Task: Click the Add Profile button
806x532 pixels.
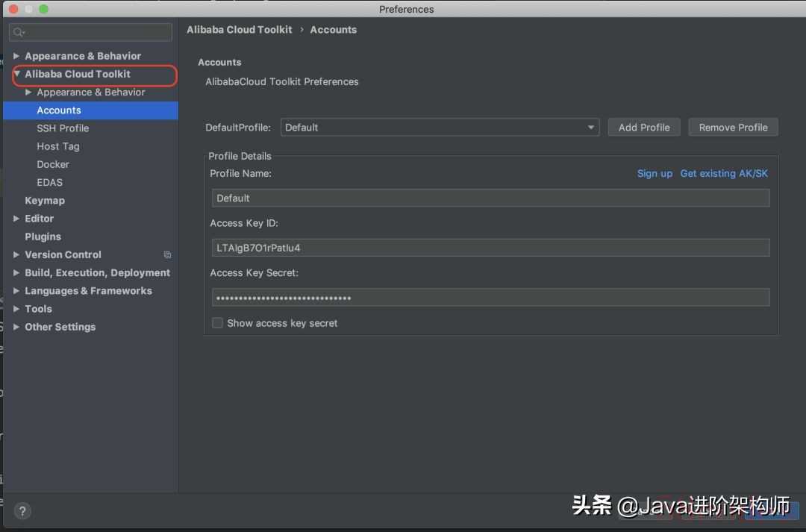Action: click(644, 128)
